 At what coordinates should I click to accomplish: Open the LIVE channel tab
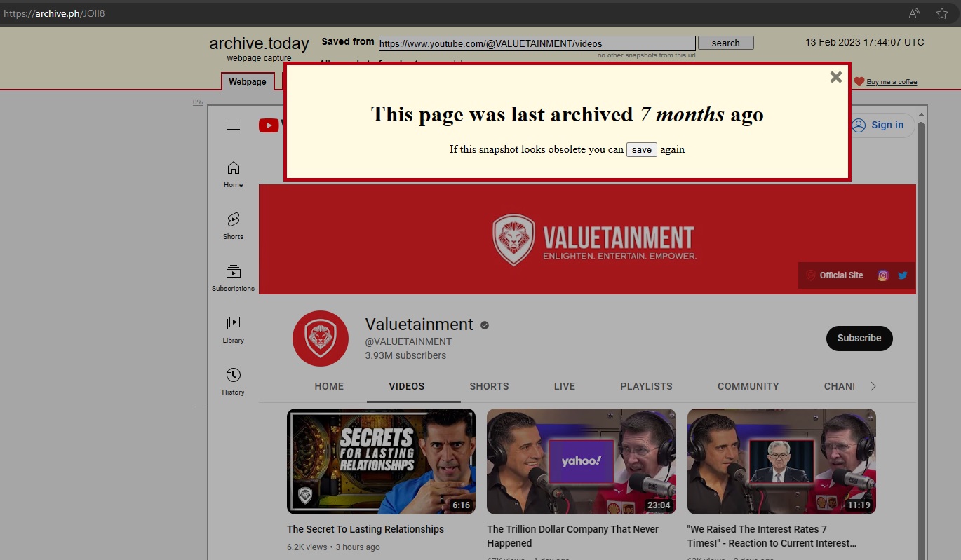[x=564, y=386]
